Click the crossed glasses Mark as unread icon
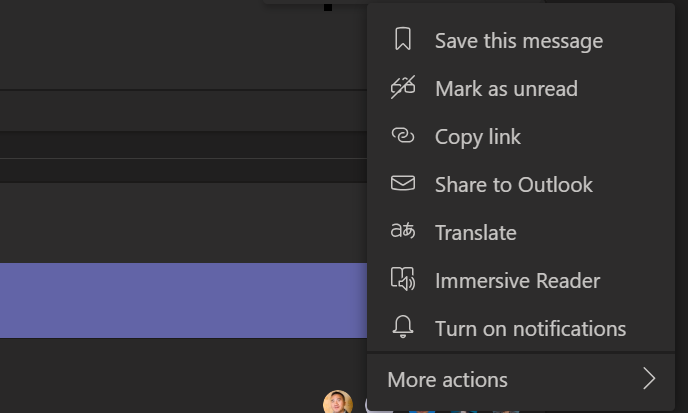 pos(403,87)
